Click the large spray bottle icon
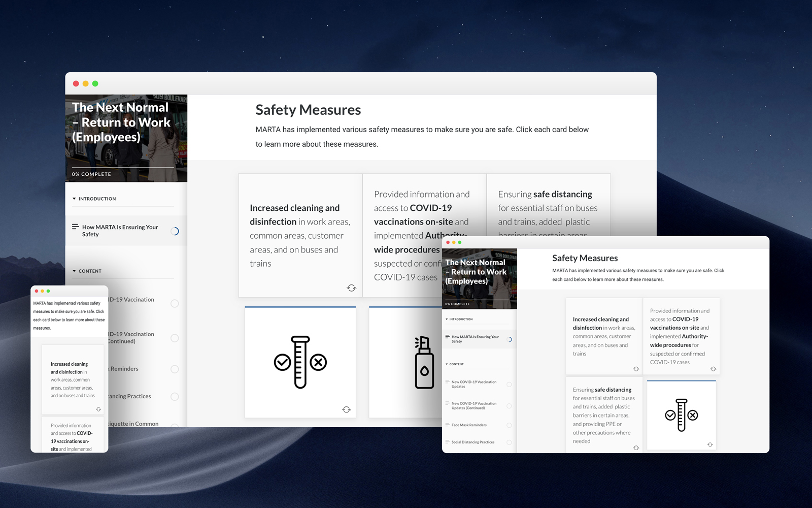The height and width of the screenshot is (508, 812). pyautogui.click(x=424, y=363)
